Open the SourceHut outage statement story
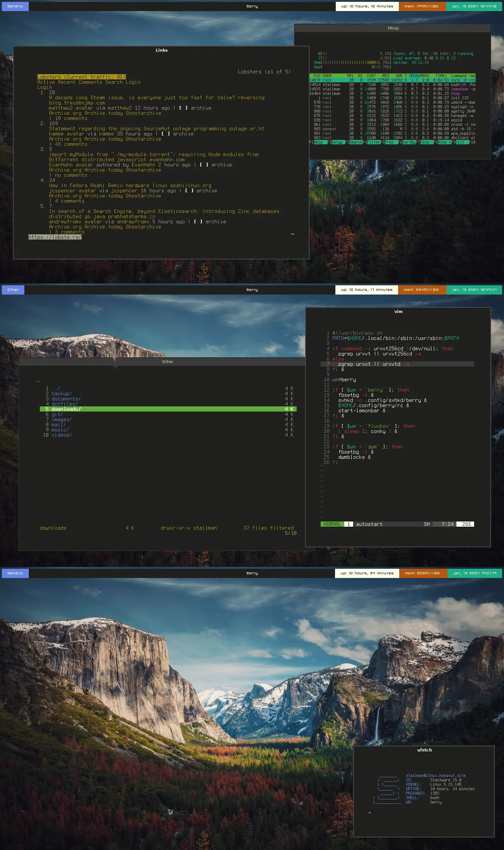This screenshot has width=504, height=850. pyautogui.click(x=120, y=129)
